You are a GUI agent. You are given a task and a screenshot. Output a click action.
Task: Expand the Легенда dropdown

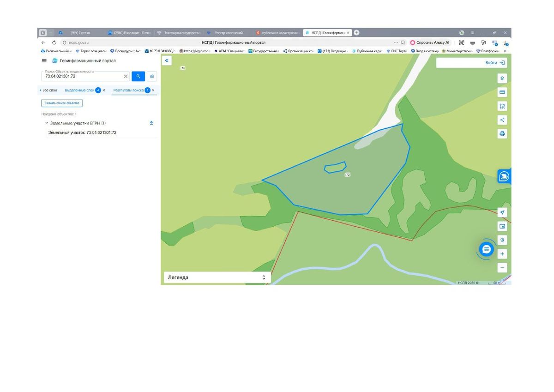217,277
